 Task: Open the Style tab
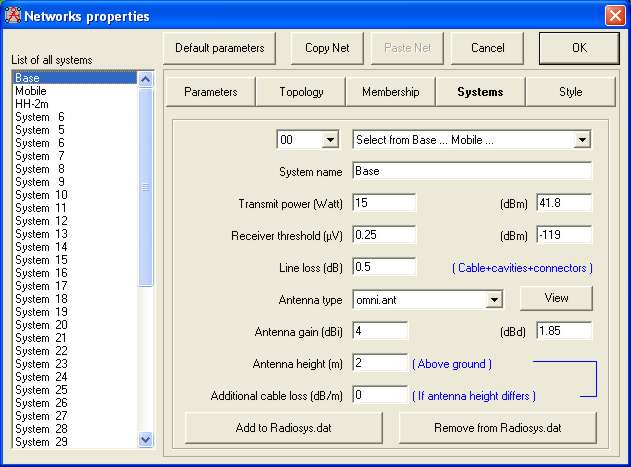coord(570,92)
